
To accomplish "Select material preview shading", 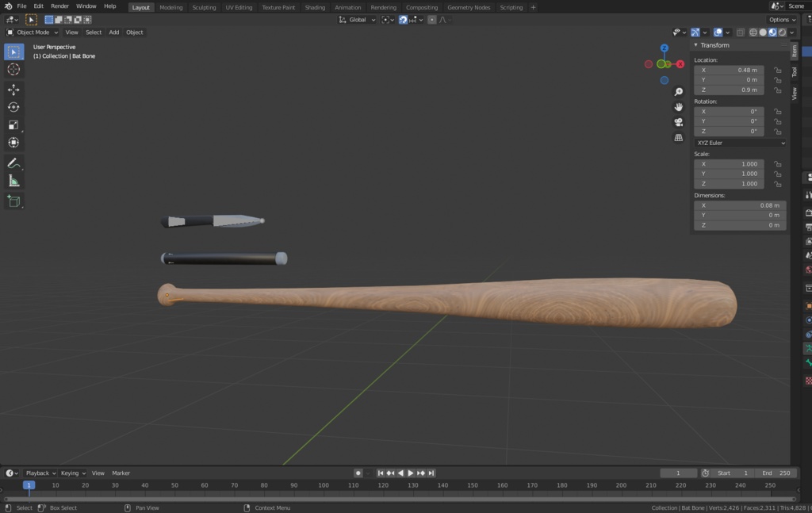I will click(x=772, y=32).
